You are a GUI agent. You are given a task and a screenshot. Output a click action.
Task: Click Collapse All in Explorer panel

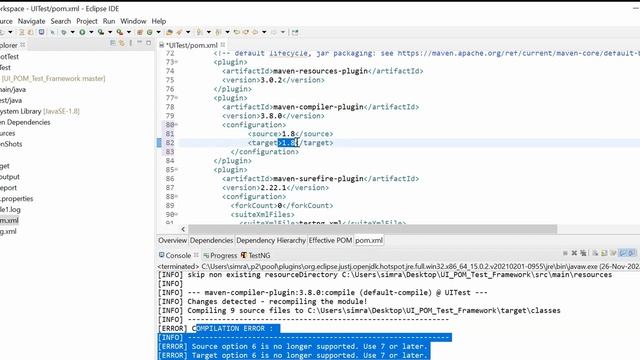point(113,43)
